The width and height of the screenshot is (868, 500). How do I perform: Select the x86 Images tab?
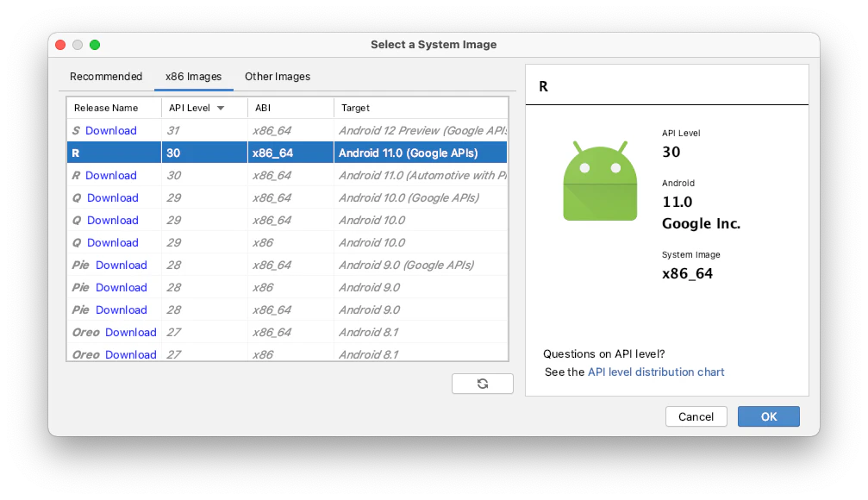[x=193, y=77]
